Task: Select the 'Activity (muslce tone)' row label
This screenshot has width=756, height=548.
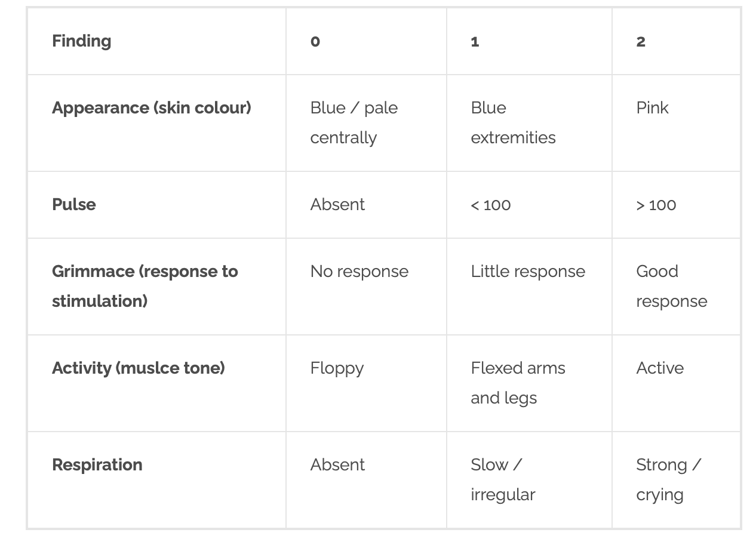Action: point(139,368)
